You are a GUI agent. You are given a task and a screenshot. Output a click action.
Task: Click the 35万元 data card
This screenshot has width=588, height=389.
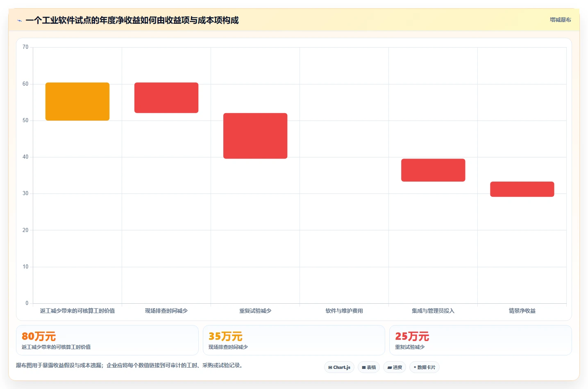click(x=294, y=340)
